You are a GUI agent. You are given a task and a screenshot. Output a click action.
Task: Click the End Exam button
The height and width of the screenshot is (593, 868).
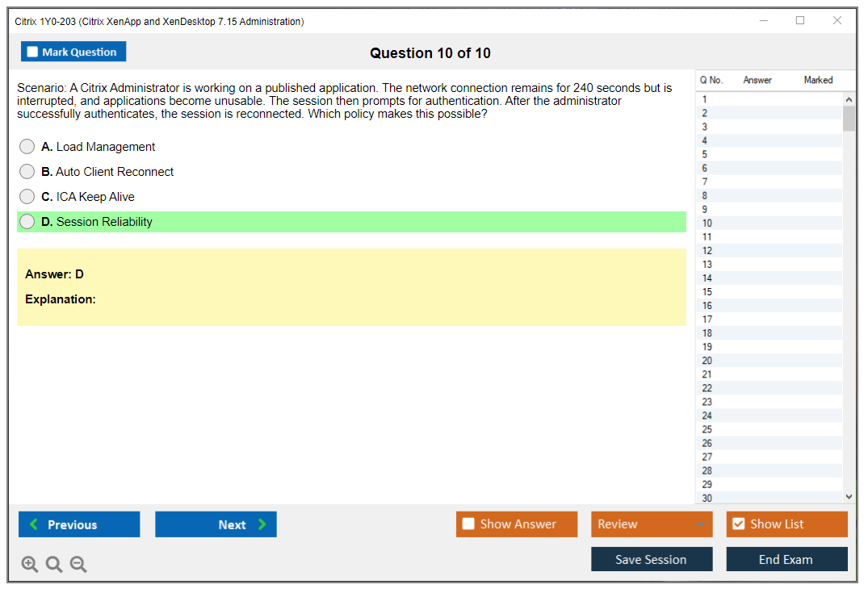pyautogui.click(x=786, y=559)
